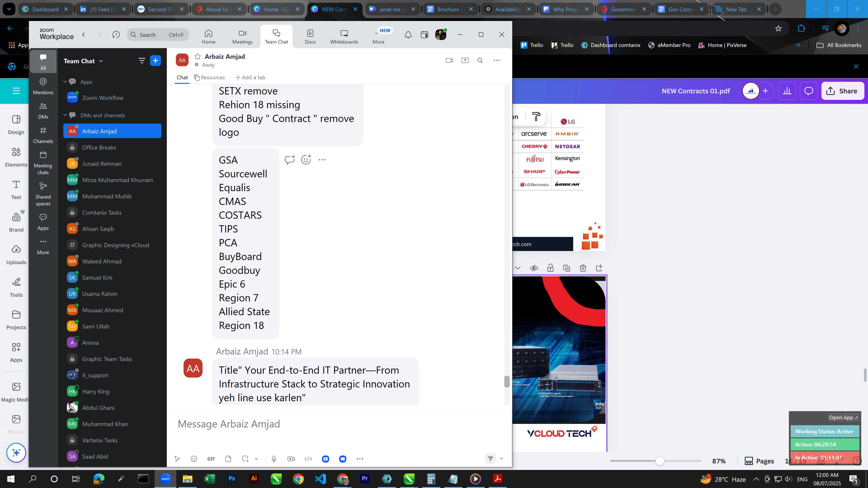The width and height of the screenshot is (868, 488).
Task: Collapse the Apps section in sidebar
Action: [x=65, y=82]
